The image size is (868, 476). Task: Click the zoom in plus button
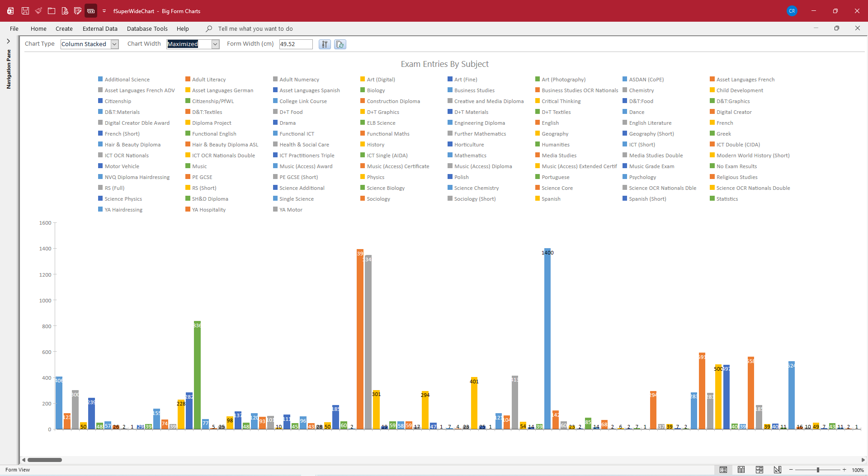point(844,470)
